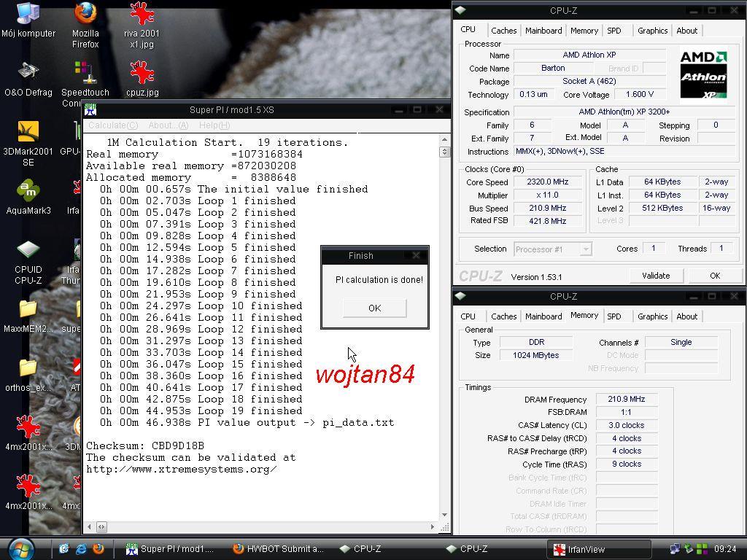747x560 pixels.
Task: Switch to Super PI taskbar button
Action: tap(169, 549)
